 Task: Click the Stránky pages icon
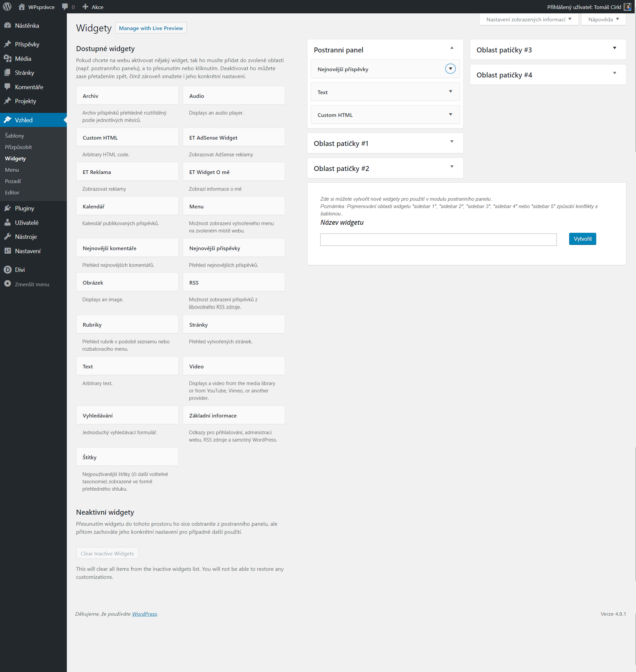(x=7, y=72)
